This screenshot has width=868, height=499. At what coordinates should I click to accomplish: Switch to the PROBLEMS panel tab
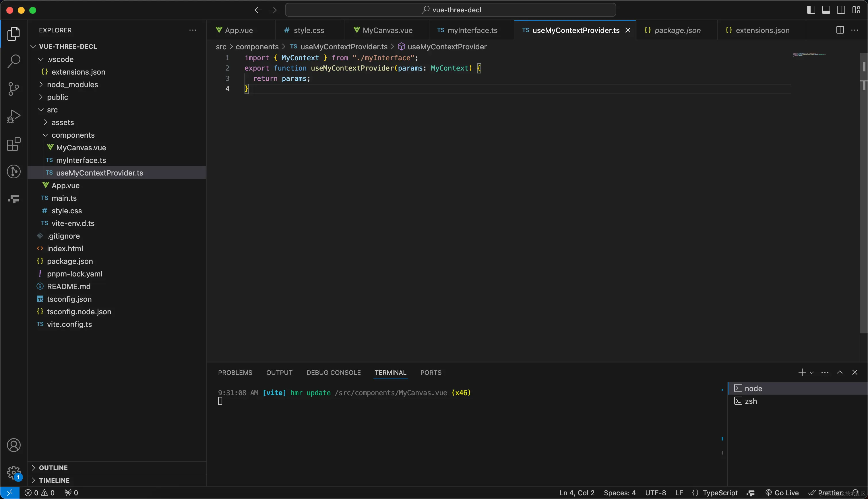tap(235, 373)
